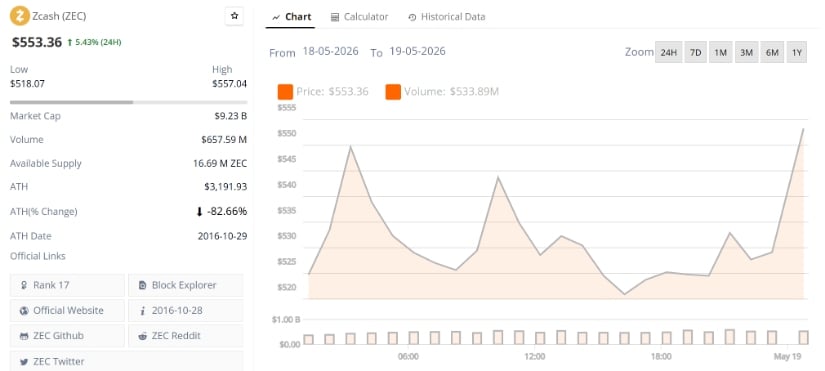
Task: Click the Available Supply 16.69 M ZEC
Action: click(x=220, y=163)
